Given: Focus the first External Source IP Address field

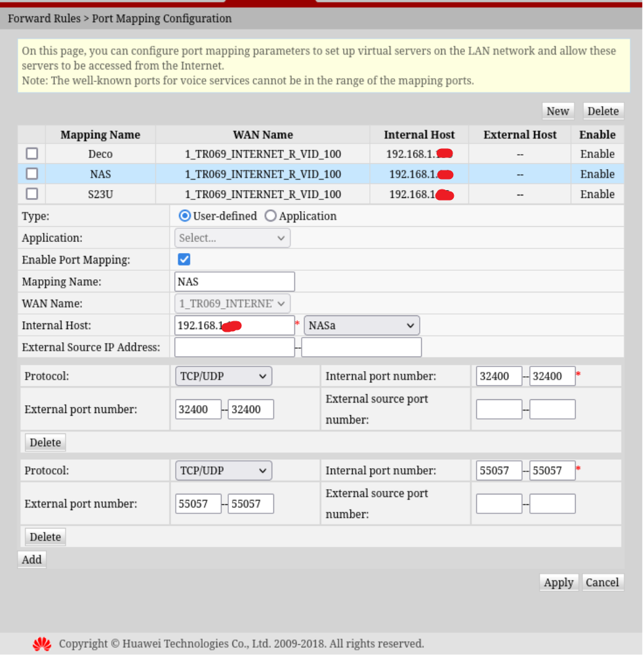Looking at the screenshot, I should tap(234, 347).
